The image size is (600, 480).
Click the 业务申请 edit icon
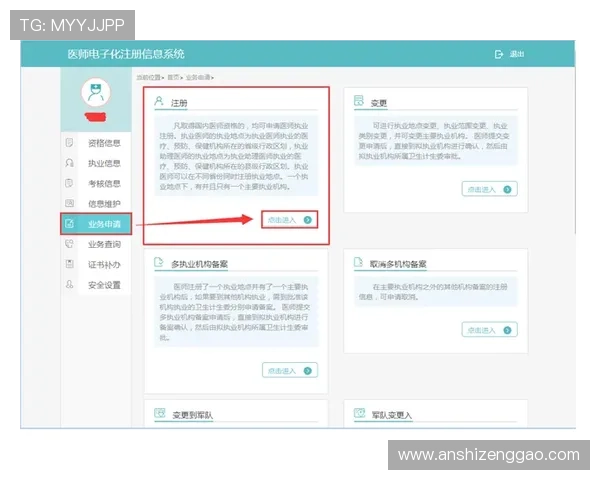click(x=69, y=224)
